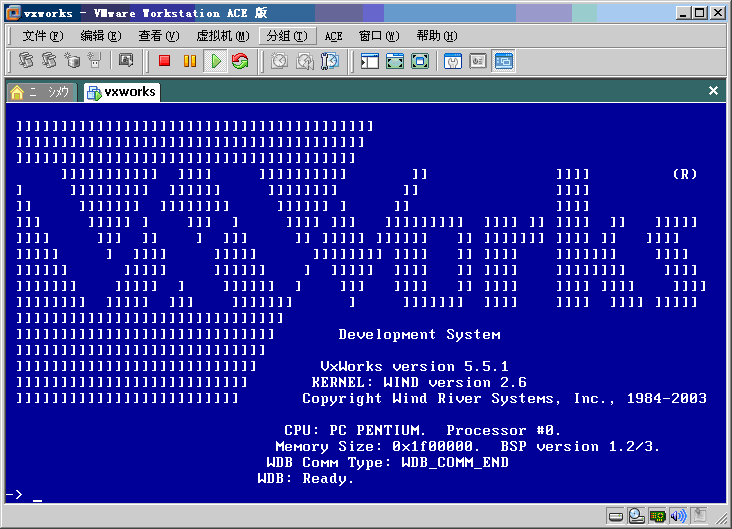The width and height of the screenshot is (732, 529).
Task: Open the 编辑(E) menu
Action: click(100, 36)
